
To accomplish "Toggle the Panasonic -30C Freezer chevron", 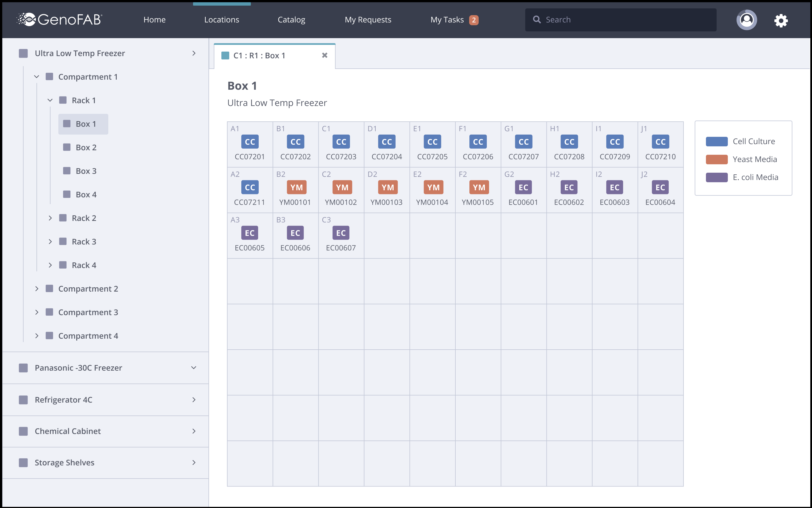I will 194,368.
